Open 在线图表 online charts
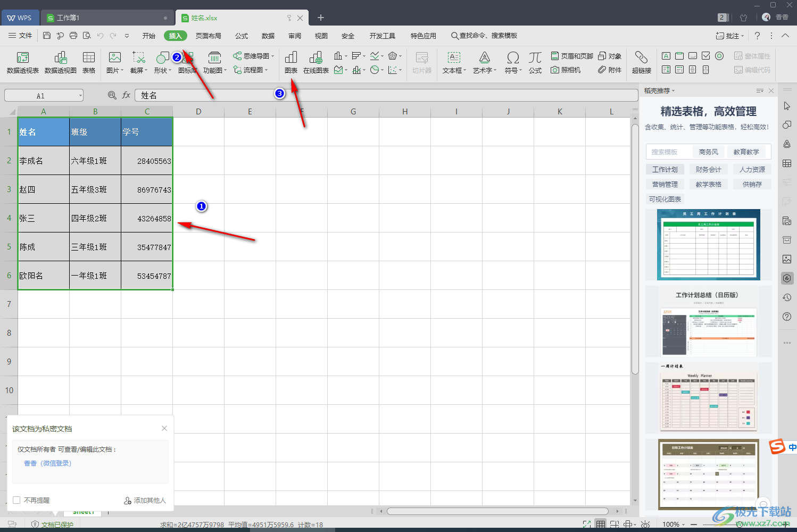This screenshot has height=532, width=797. (x=316, y=63)
